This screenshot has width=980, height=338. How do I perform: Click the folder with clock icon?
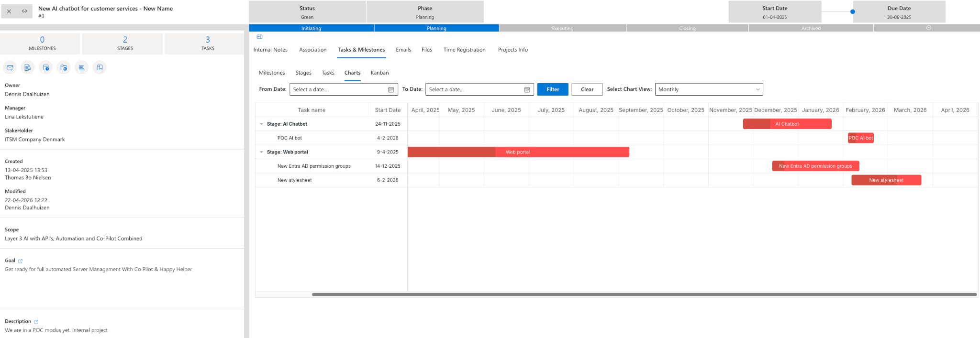[x=64, y=67]
